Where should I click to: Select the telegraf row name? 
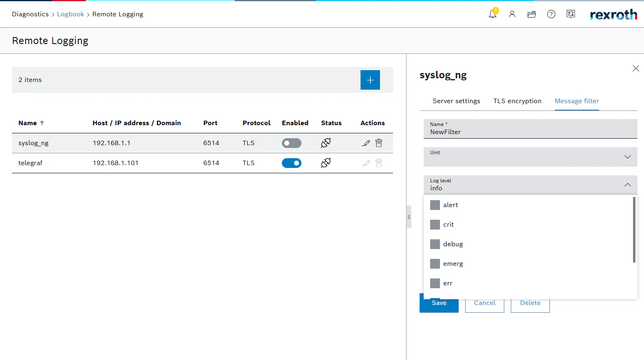(31, 163)
